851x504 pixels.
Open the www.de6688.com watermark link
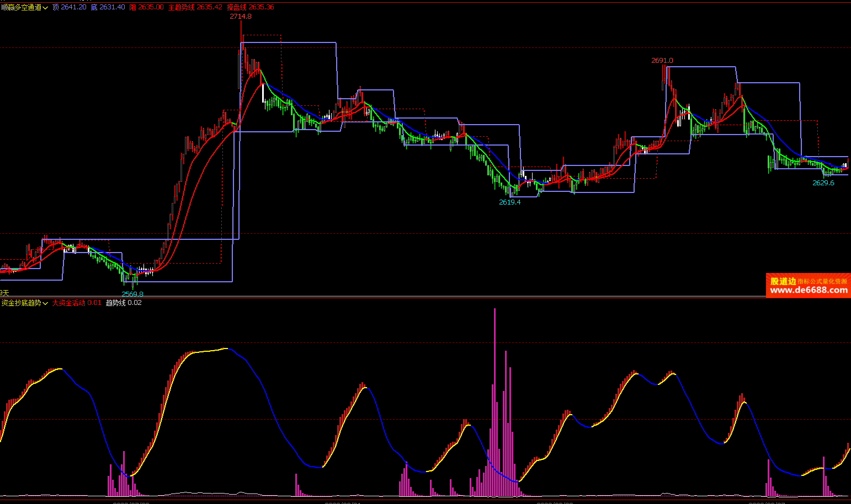[x=809, y=291]
